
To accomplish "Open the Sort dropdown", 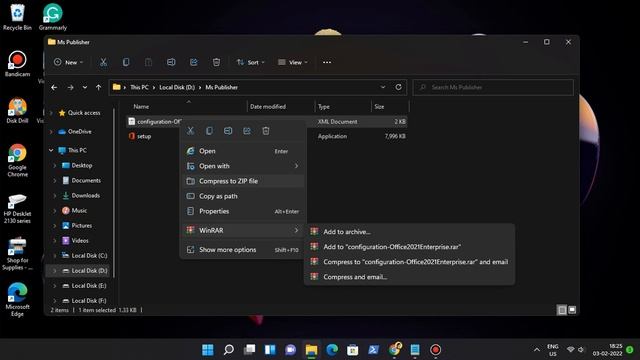I will point(251,62).
